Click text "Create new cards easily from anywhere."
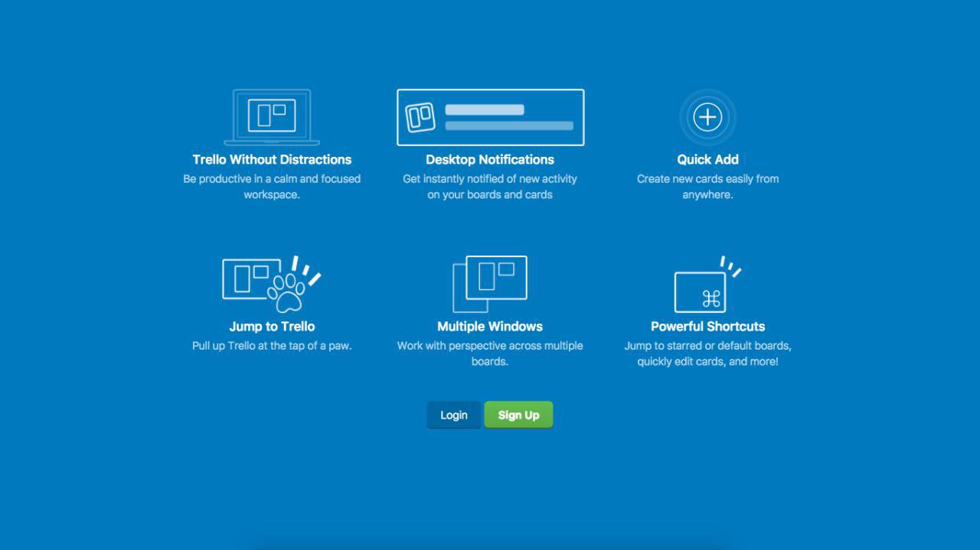 707,187
